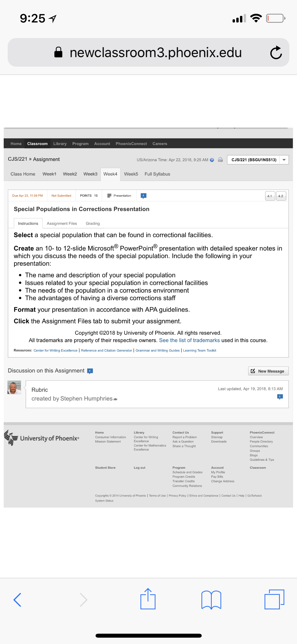This screenshot has width=297, height=644.
Task: Switch to the Assignment Files tab
Action: point(62,223)
